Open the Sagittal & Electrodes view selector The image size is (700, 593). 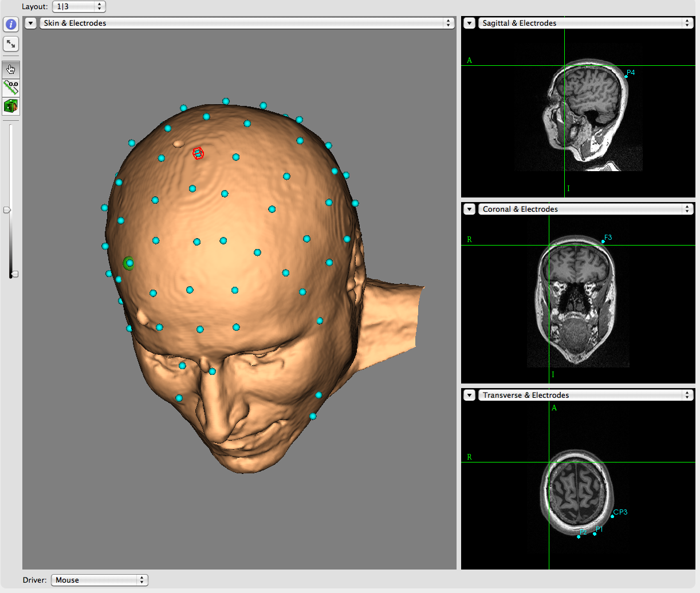[x=585, y=23]
